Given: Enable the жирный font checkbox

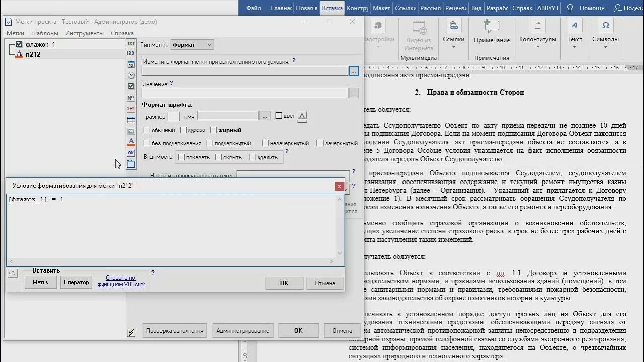Looking at the screenshot, I should click(213, 130).
